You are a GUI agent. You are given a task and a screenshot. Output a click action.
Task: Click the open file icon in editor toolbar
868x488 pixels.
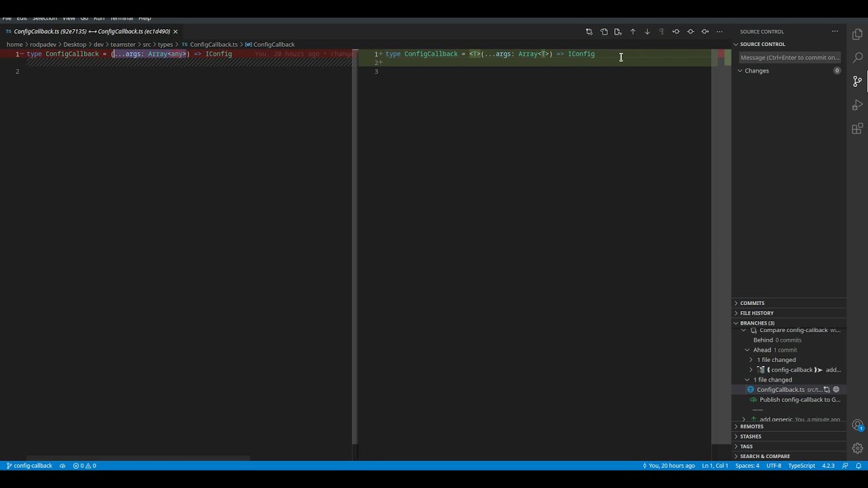(x=604, y=32)
